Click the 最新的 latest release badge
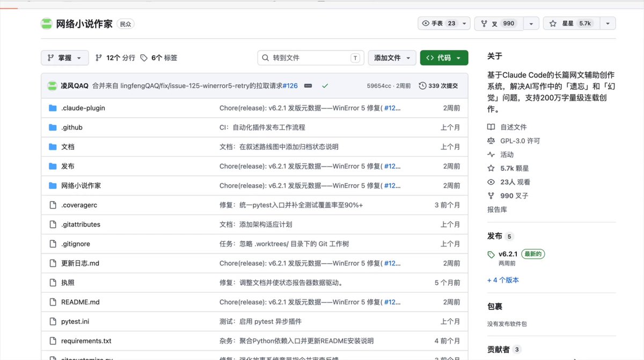 click(x=533, y=254)
